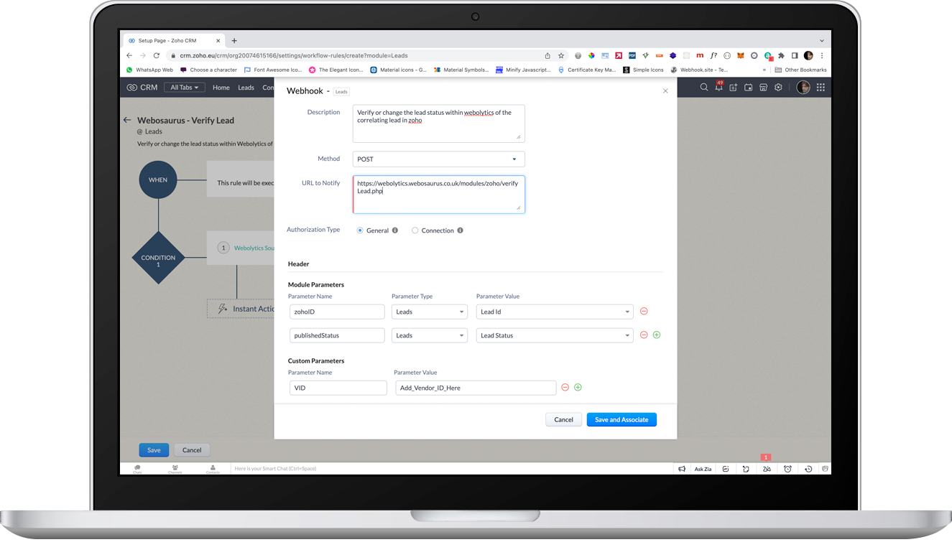Reload the page in browser
The width and height of the screenshot is (952, 560).
(156, 55)
